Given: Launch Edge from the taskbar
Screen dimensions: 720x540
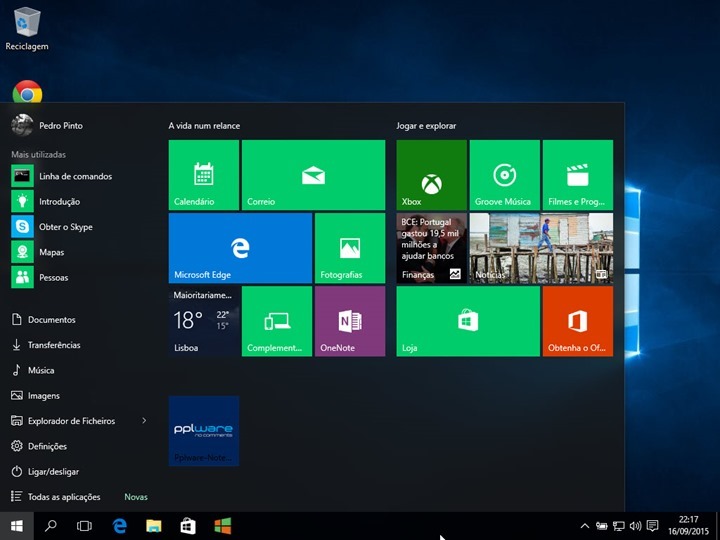Looking at the screenshot, I should (x=119, y=526).
